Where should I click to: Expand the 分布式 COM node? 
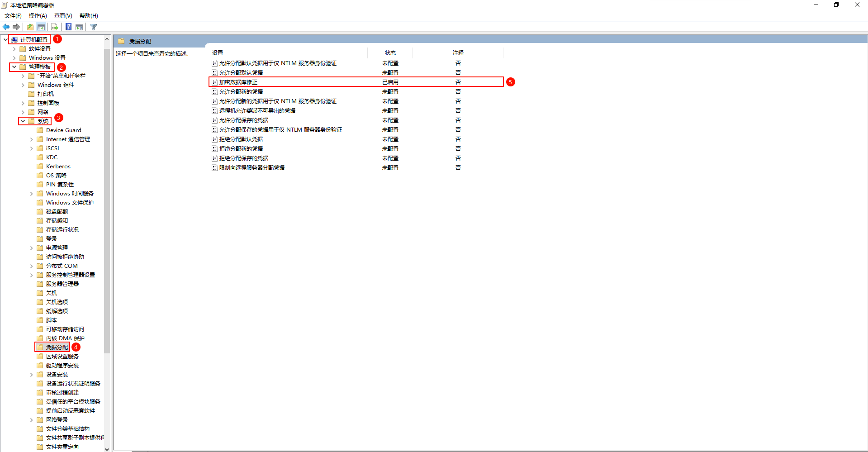pos(31,266)
